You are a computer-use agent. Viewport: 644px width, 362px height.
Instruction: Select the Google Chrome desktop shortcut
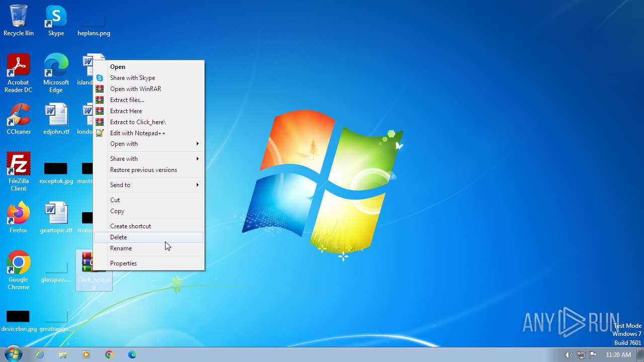point(19,270)
